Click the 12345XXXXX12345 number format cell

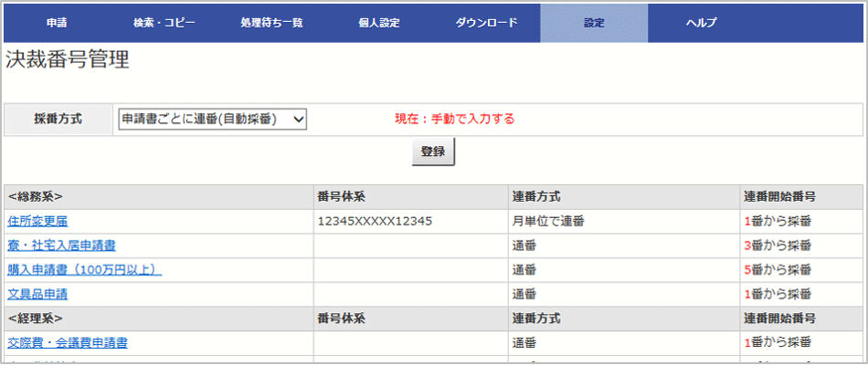[375, 221]
